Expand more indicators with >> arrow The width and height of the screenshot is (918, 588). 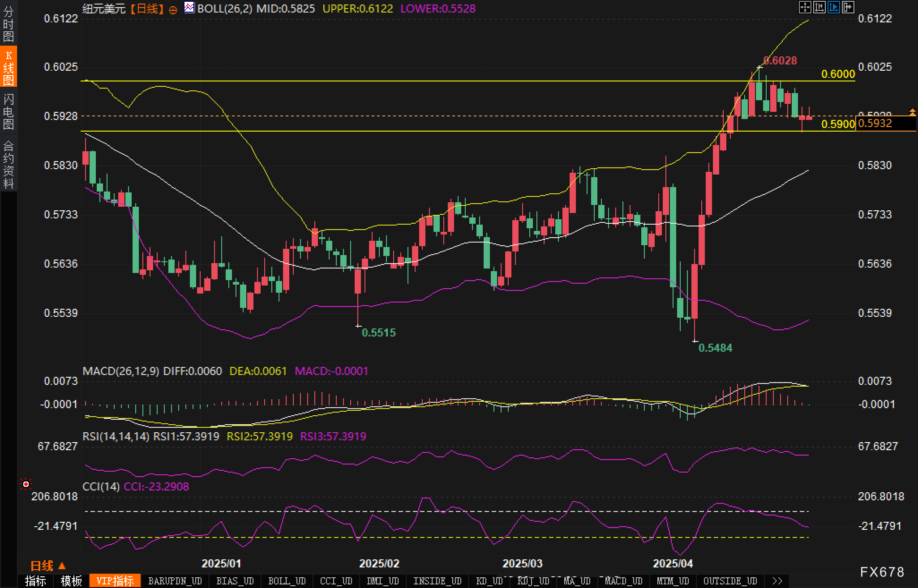pos(777,581)
